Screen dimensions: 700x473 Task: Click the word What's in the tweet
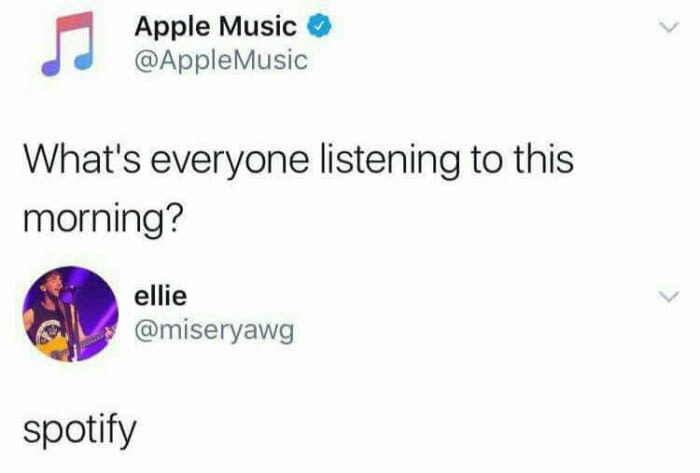pyautogui.click(x=83, y=159)
